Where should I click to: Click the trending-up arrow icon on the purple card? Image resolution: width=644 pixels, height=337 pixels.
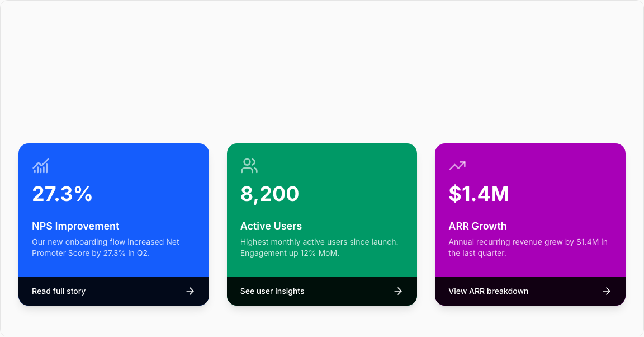click(x=457, y=166)
